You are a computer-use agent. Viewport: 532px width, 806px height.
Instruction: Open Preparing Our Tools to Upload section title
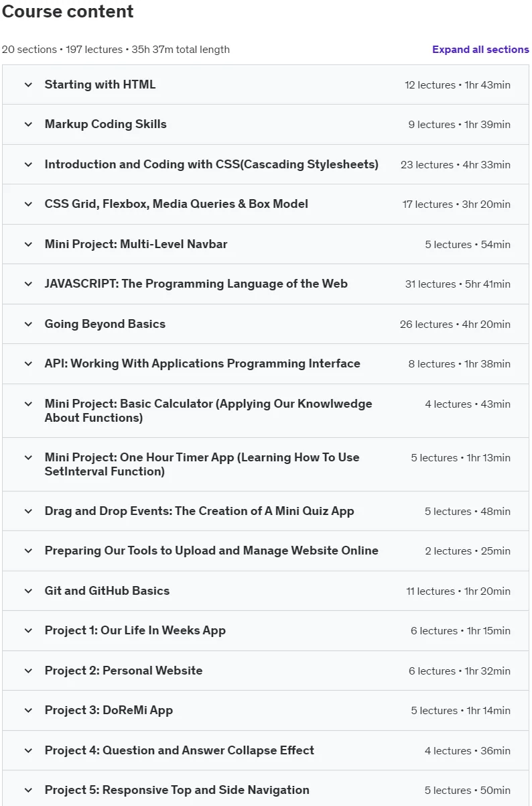(x=211, y=551)
